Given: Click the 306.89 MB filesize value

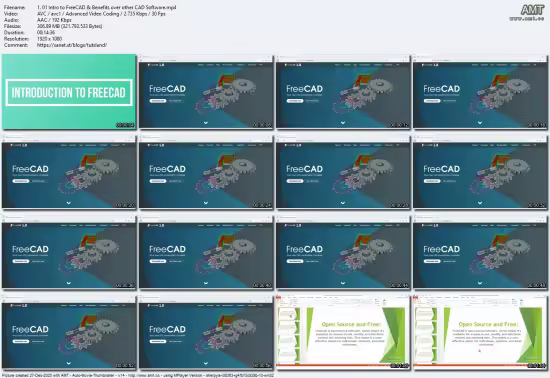Looking at the screenshot, I should [69, 26].
